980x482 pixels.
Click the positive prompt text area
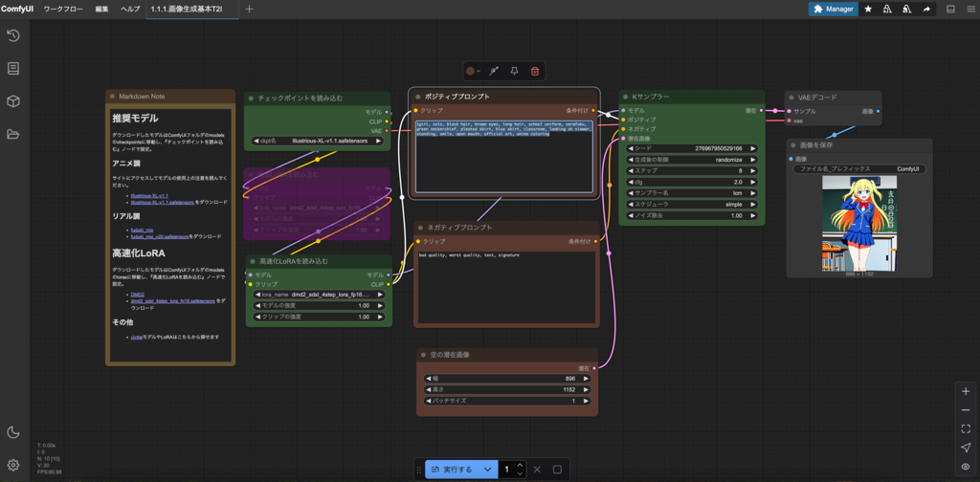pos(504,156)
